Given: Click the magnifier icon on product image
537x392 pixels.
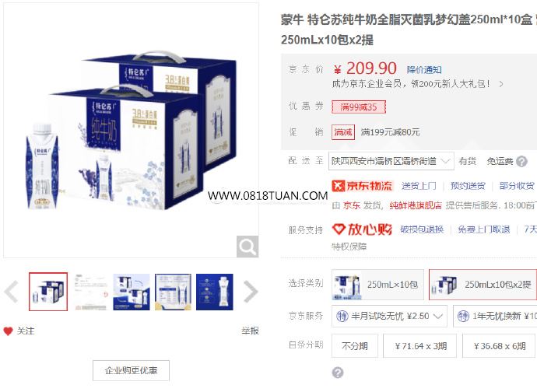Looking at the screenshot, I should (247, 246).
